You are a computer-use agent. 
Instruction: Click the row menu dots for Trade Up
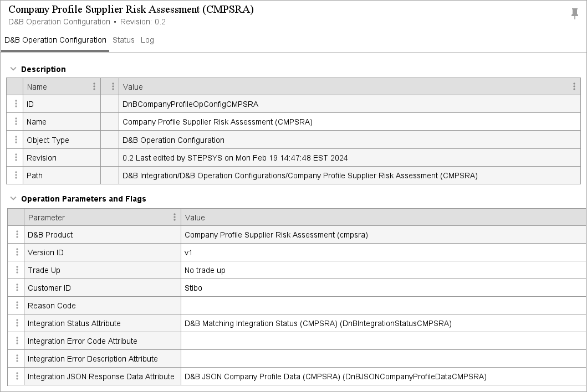[x=17, y=270]
